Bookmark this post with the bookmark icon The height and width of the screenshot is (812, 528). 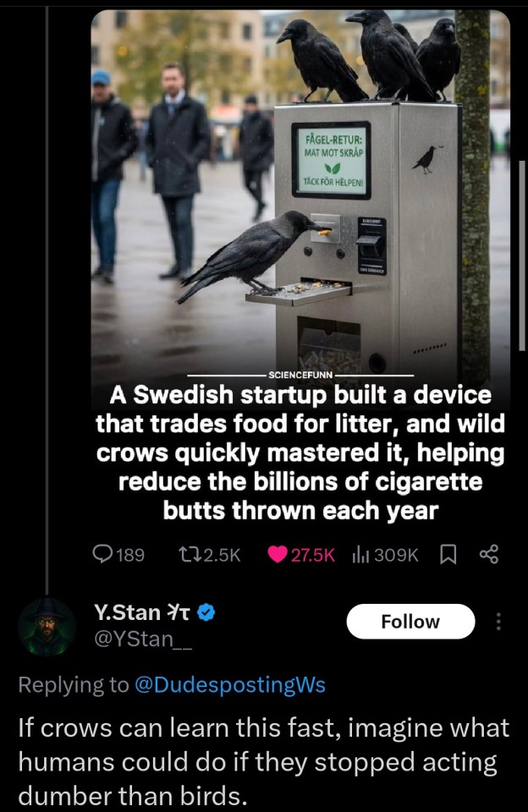coord(448,555)
